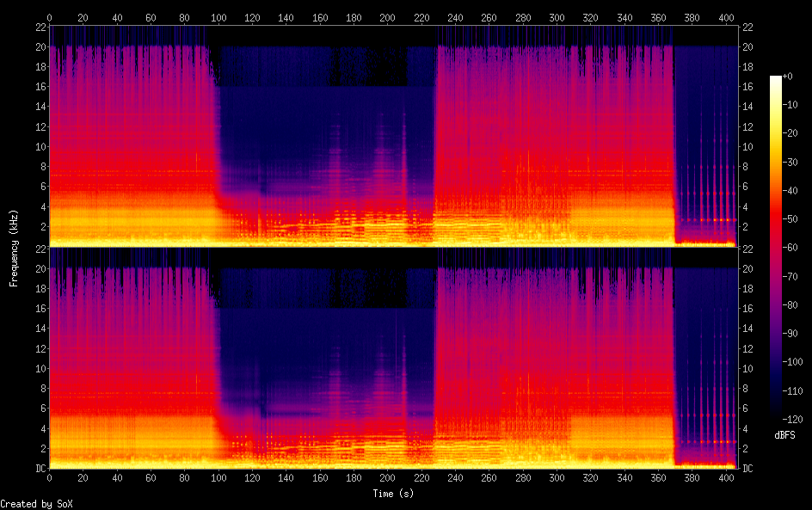This screenshot has width=812, height=510.
Task: Select "DC" on the left frequency axis
Action: [40, 469]
